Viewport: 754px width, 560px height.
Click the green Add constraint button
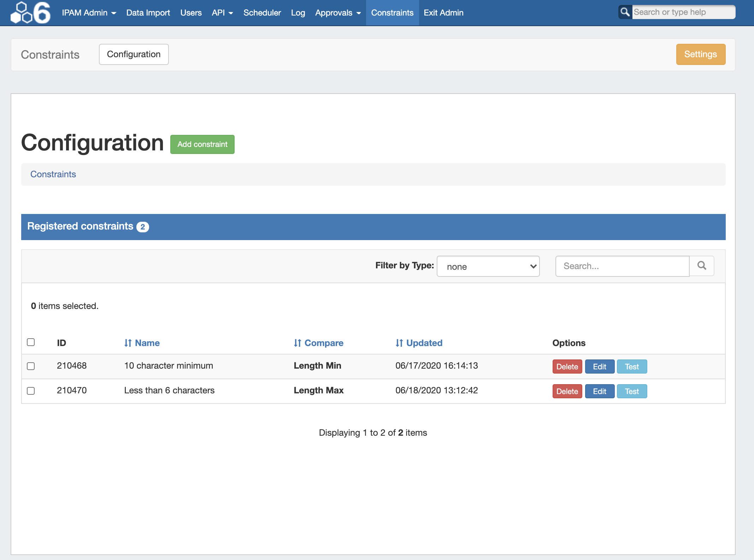[202, 144]
